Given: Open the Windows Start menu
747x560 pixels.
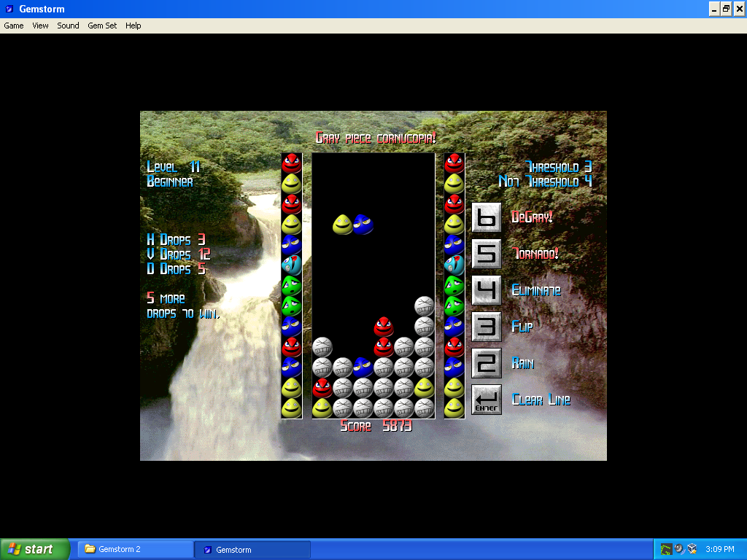Looking at the screenshot, I should [35, 549].
